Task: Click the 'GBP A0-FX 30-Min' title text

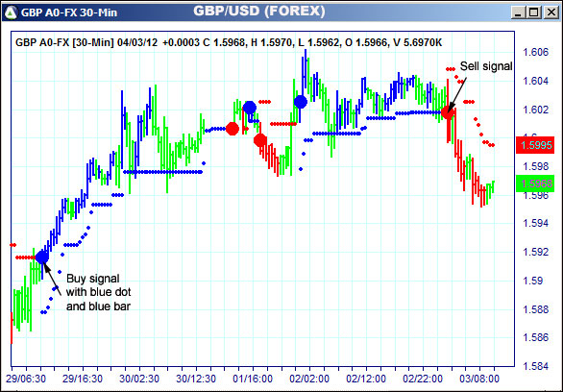Action: tap(69, 12)
